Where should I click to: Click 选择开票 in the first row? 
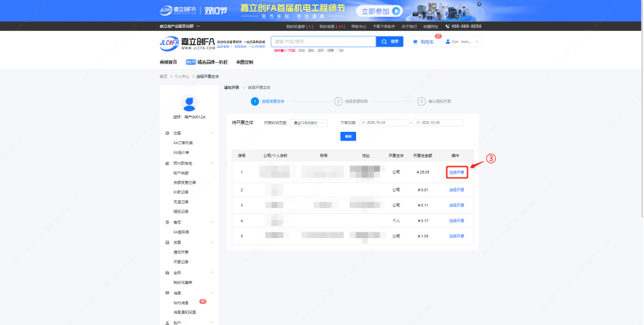[x=457, y=172]
